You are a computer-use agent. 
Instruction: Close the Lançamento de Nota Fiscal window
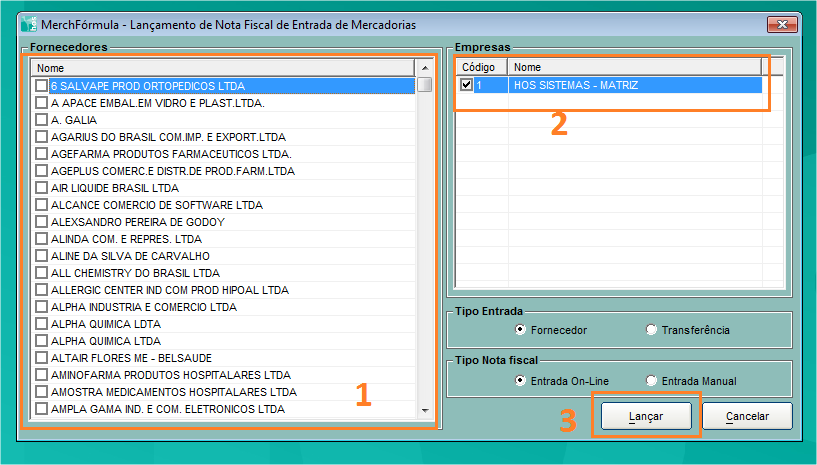[782, 23]
